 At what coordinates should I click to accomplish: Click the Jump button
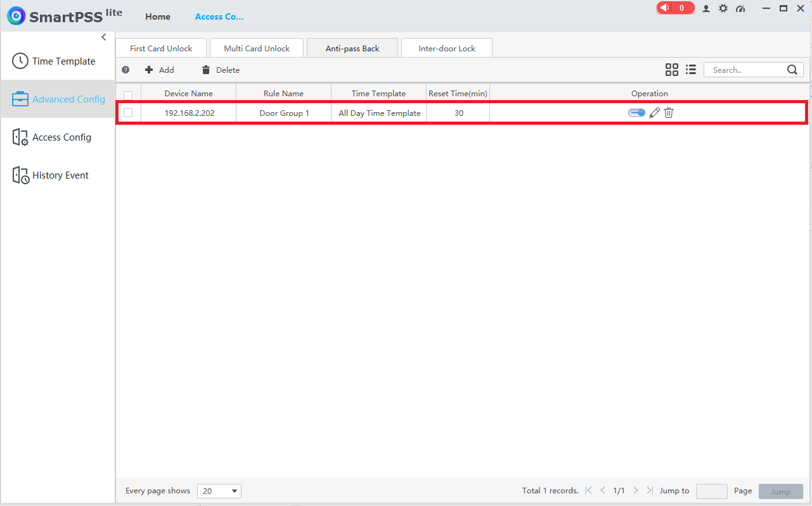[x=781, y=491]
